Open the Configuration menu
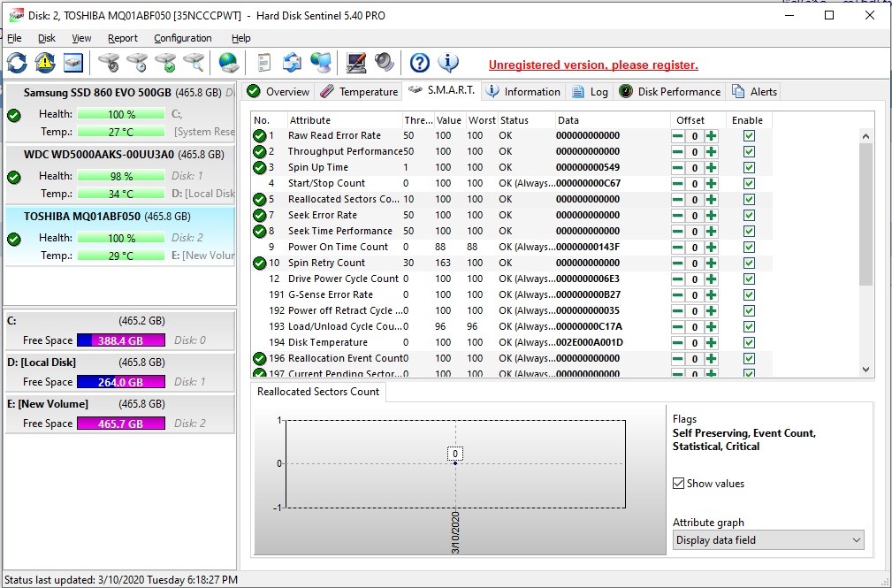Screen dimensions: 892x588 pyautogui.click(x=183, y=38)
